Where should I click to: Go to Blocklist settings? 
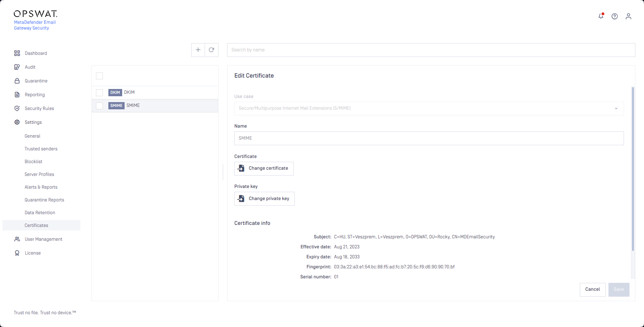[x=33, y=161]
